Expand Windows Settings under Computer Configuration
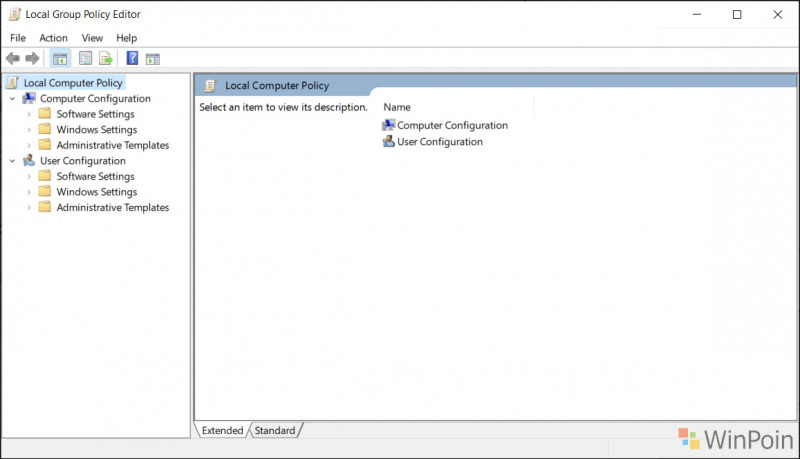800x459 pixels. pos(29,130)
